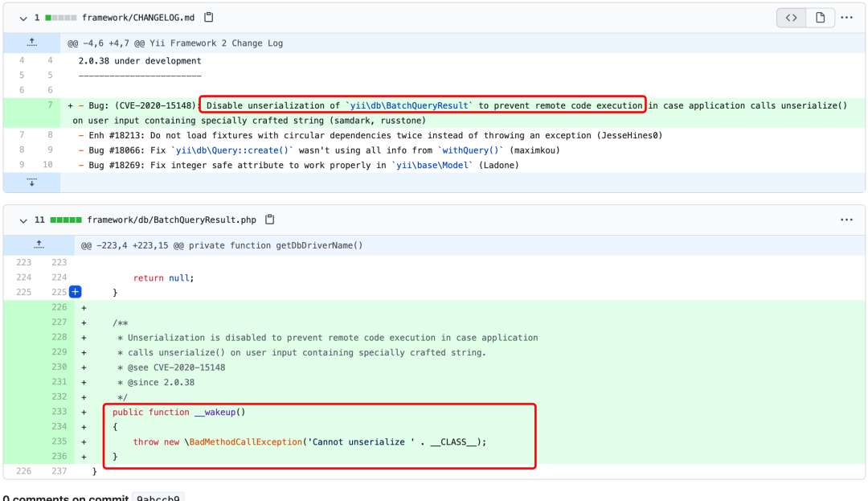Viewport: 868px width, 501px height.
Task: Open the BatchQueryResult.php file options menu
Action: [x=846, y=220]
